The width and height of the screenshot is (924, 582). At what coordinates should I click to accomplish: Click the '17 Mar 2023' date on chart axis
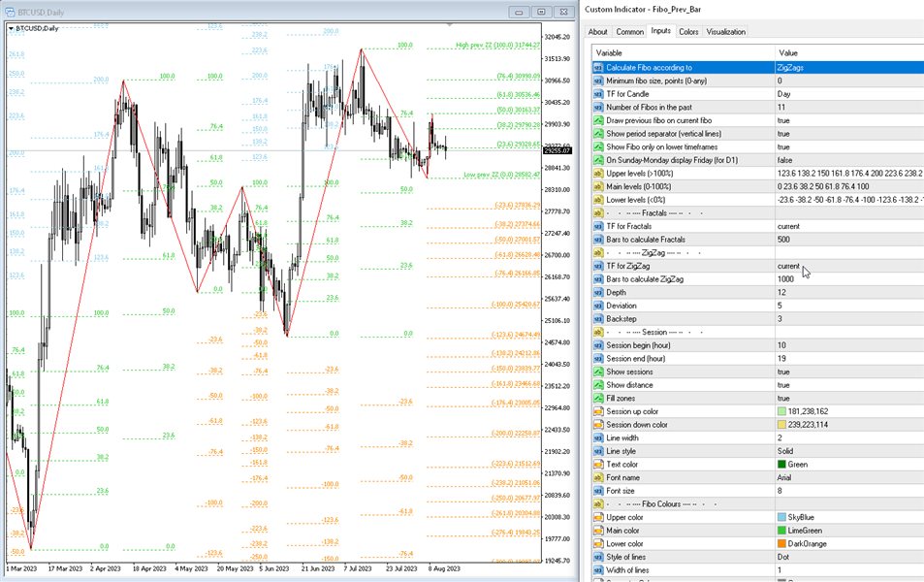tap(65, 569)
